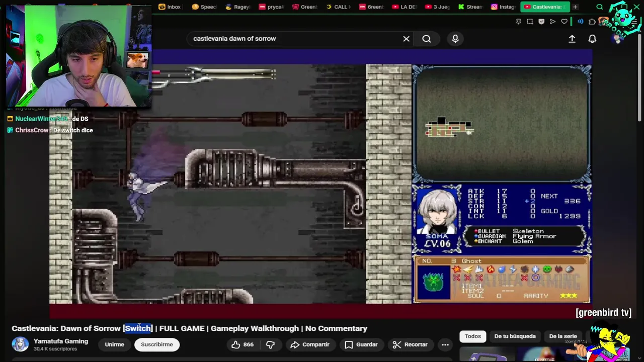Screen dimensions: 644x362
Task: Click the play-arrow flow icon in toolbar
Action: point(553,22)
